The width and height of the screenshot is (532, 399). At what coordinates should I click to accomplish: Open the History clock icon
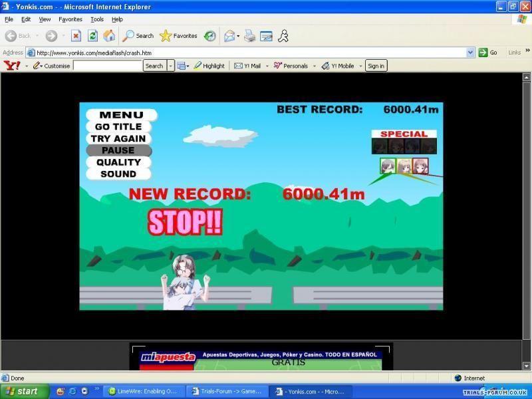pos(209,36)
